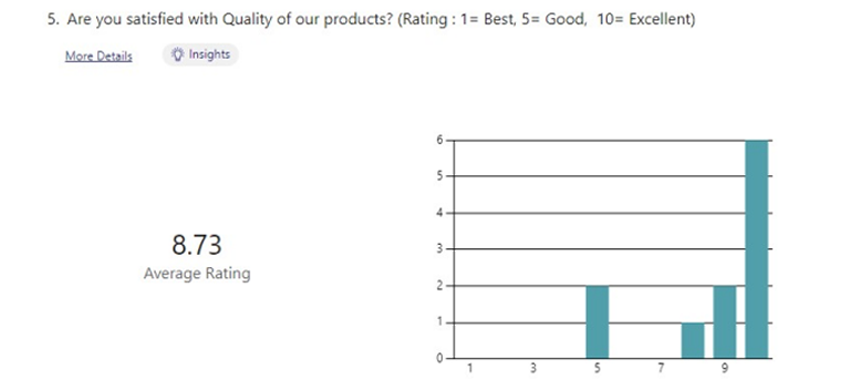The width and height of the screenshot is (847, 379).
Task: Select the tallest bar for rating 10
Action: coord(756,249)
